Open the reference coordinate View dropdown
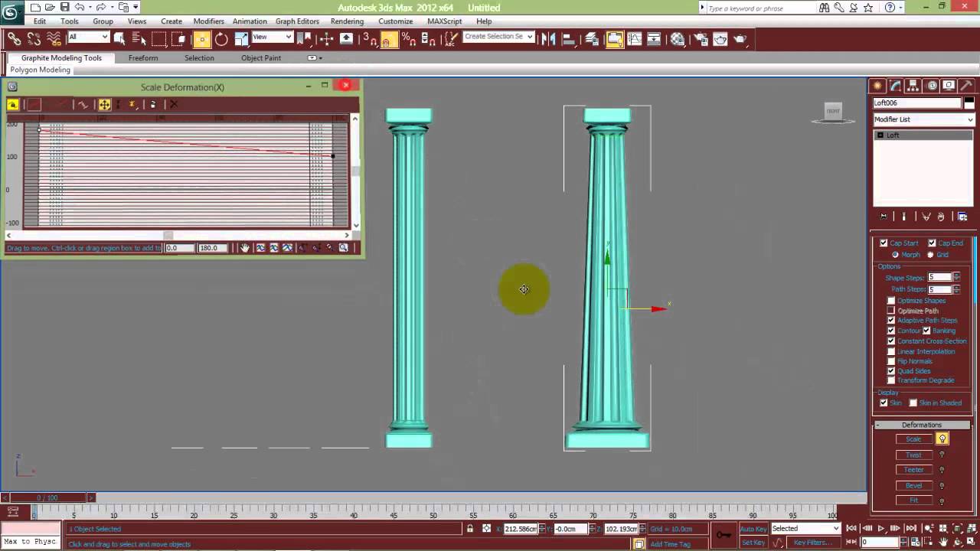Screen dimensions: 980x551 pos(272,37)
